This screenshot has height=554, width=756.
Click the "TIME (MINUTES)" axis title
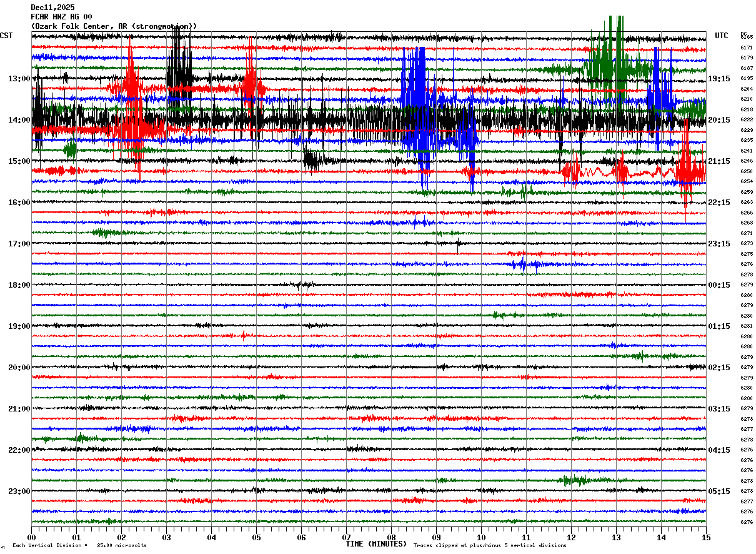point(376,544)
